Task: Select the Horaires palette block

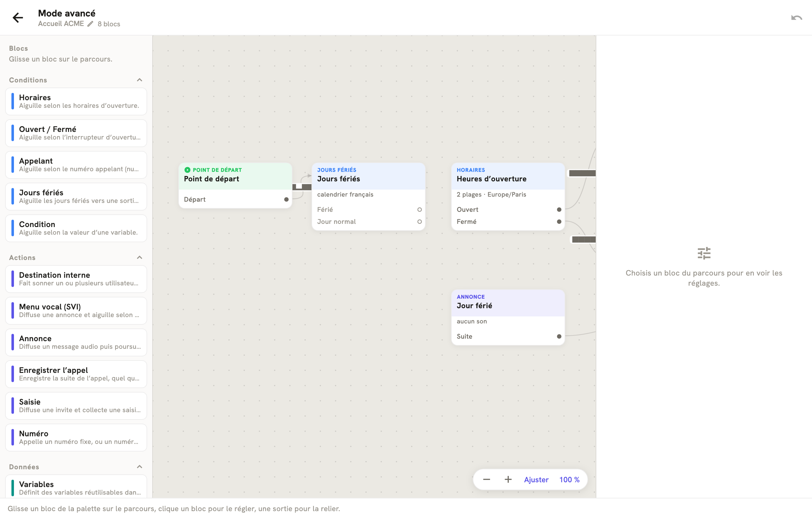Action: point(76,101)
